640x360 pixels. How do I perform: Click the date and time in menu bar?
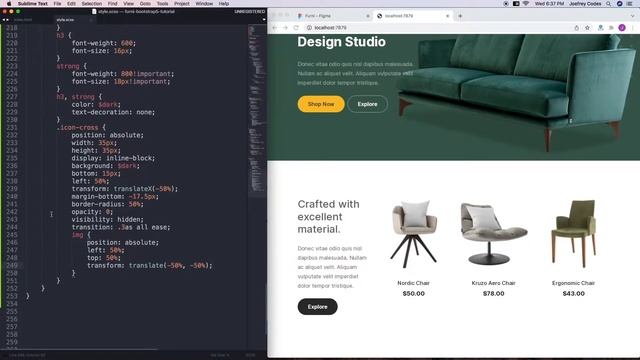[549, 4]
